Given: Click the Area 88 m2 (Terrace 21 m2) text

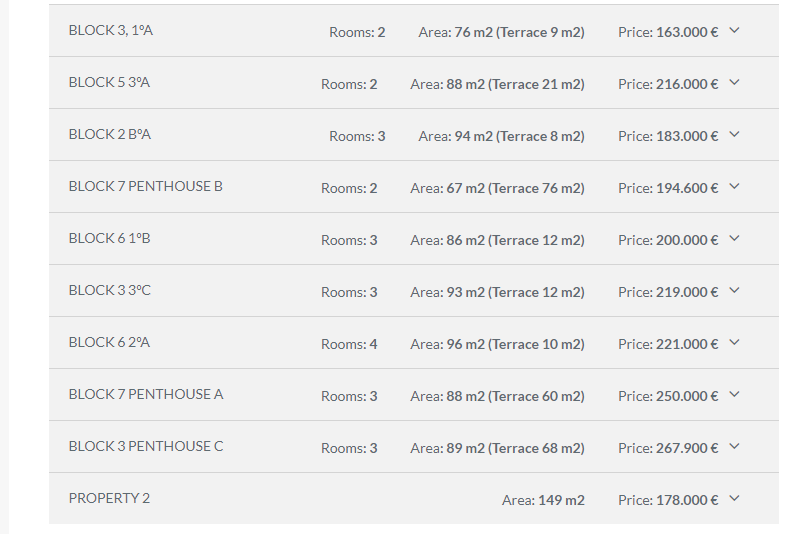Looking at the screenshot, I should click(x=497, y=84).
